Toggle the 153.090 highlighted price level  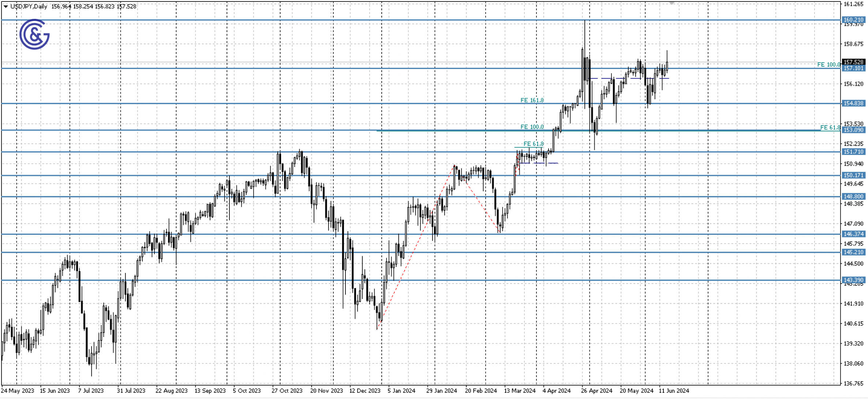click(x=854, y=130)
